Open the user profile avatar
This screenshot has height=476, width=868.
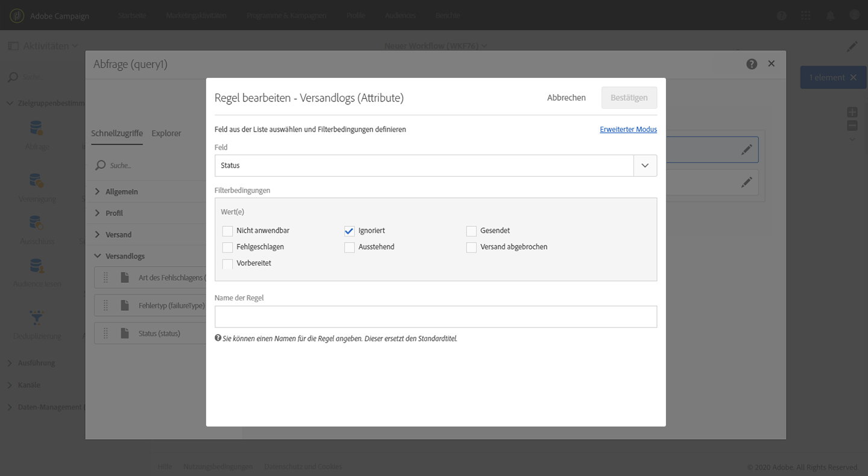(x=854, y=16)
